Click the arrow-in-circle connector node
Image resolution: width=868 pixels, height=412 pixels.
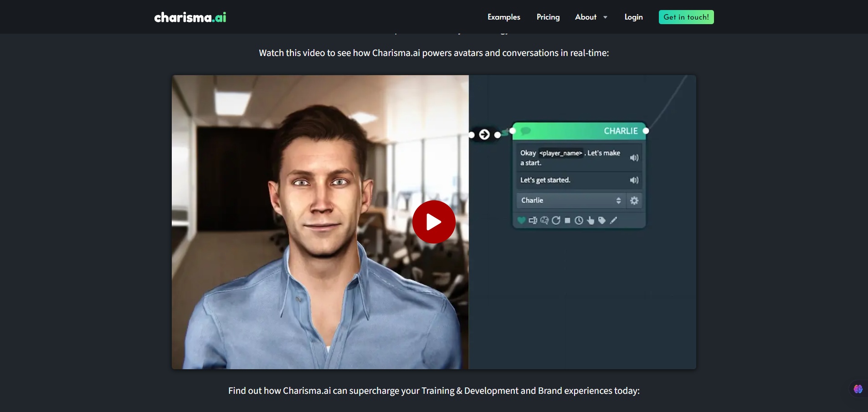[x=484, y=134]
